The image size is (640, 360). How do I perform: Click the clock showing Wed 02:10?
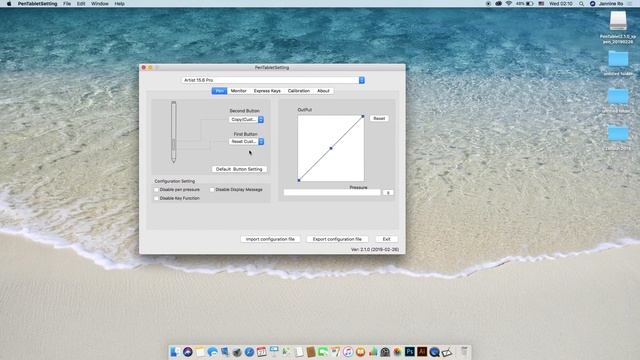click(x=561, y=4)
